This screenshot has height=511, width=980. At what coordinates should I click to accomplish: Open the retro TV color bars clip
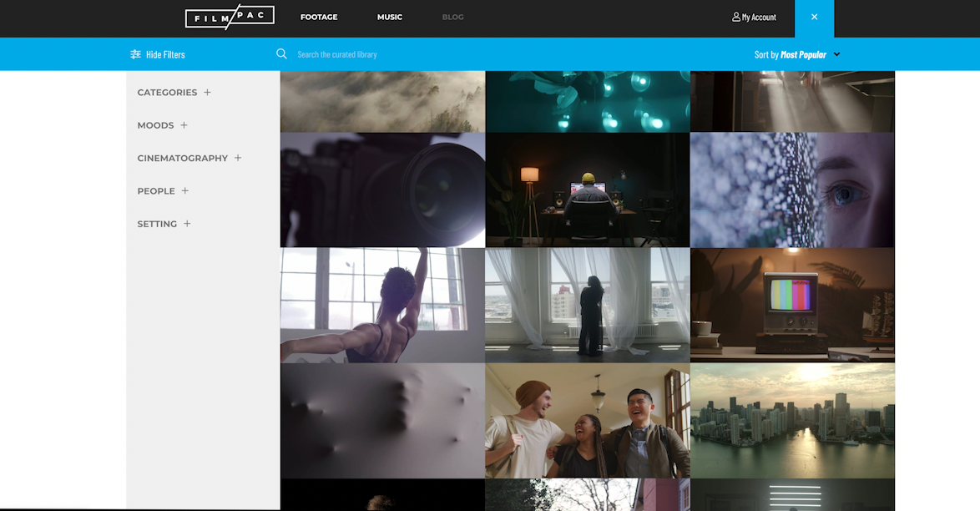click(791, 305)
